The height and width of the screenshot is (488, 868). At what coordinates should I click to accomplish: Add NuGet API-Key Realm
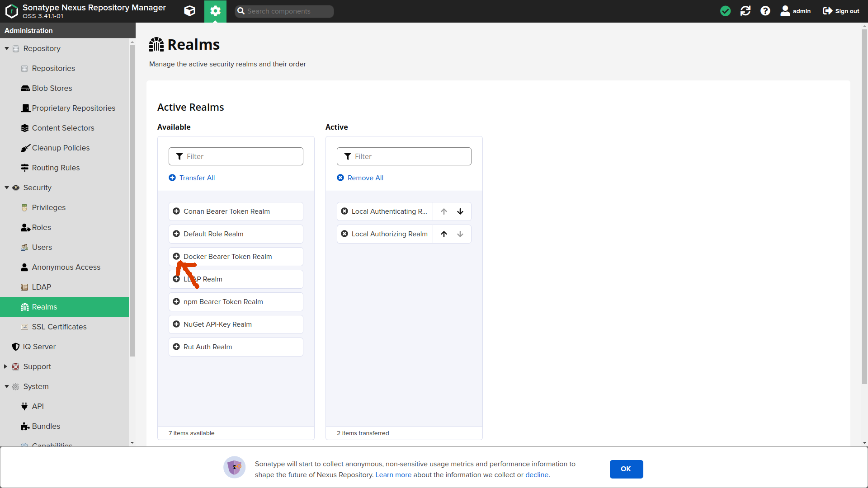[x=176, y=324]
